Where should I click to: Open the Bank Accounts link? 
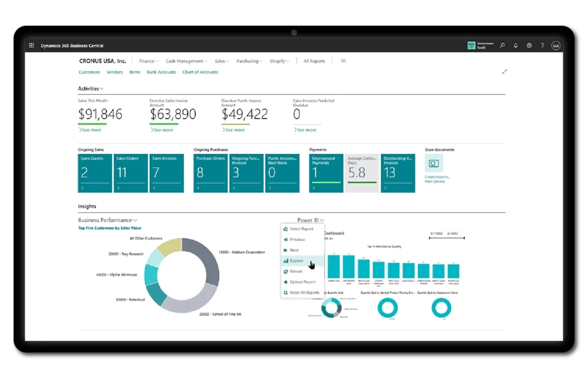[161, 72]
